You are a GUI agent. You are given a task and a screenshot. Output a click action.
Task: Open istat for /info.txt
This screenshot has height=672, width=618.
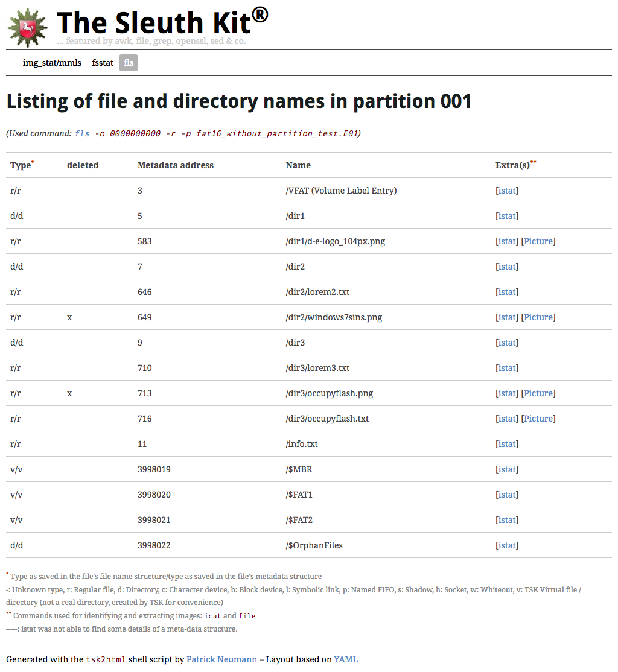(507, 443)
